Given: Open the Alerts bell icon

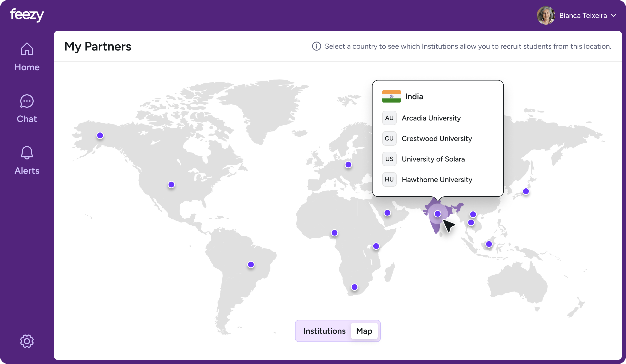Looking at the screenshot, I should 27,153.
